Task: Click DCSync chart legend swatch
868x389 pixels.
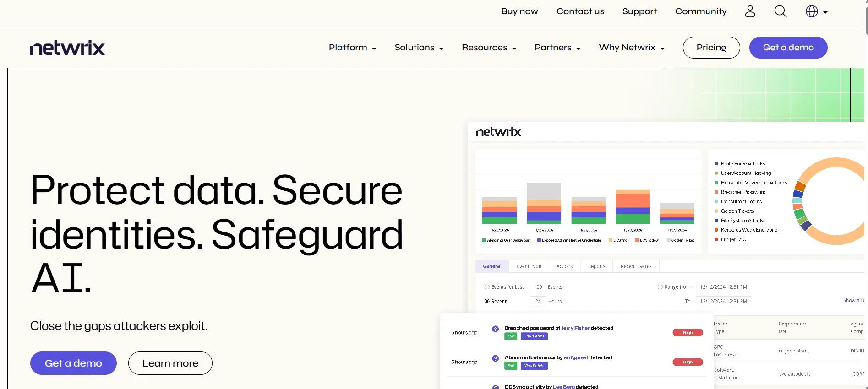Action: pyautogui.click(x=610, y=240)
